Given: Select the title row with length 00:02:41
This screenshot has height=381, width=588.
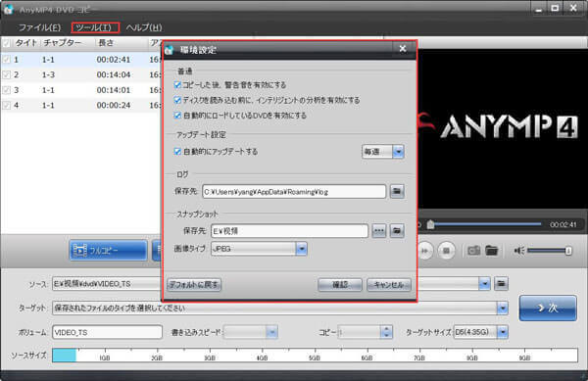Looking at the screenshot, I should pyautogui.click(x=80, y=59).
